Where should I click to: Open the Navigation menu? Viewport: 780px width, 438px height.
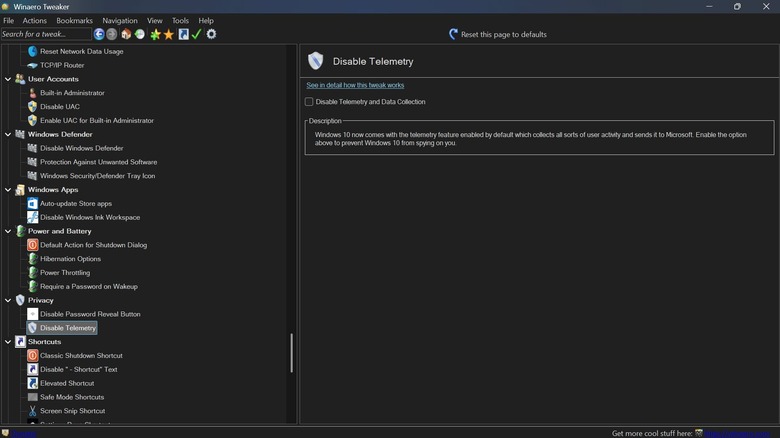click(x=120, y=20)
